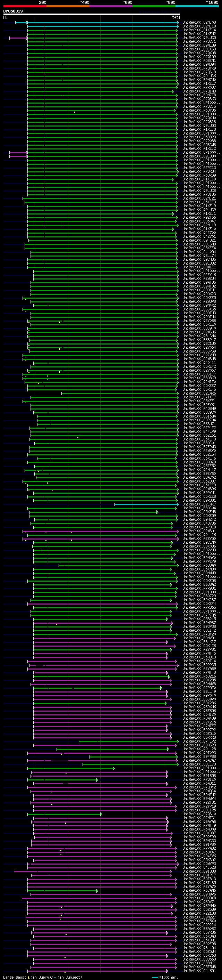The width and height of the screenshot is (222, 980).
Task: Click the cyan ~100% identity legend segment
Action: [x=197, y=6]
